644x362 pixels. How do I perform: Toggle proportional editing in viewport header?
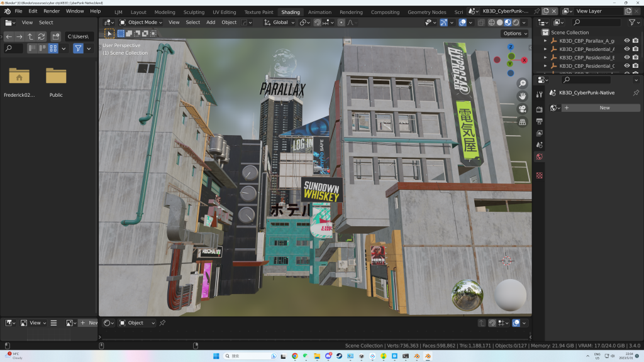[341, 23]
